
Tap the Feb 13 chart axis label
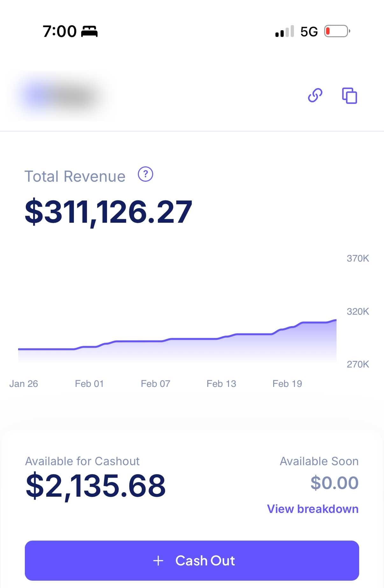221,384
